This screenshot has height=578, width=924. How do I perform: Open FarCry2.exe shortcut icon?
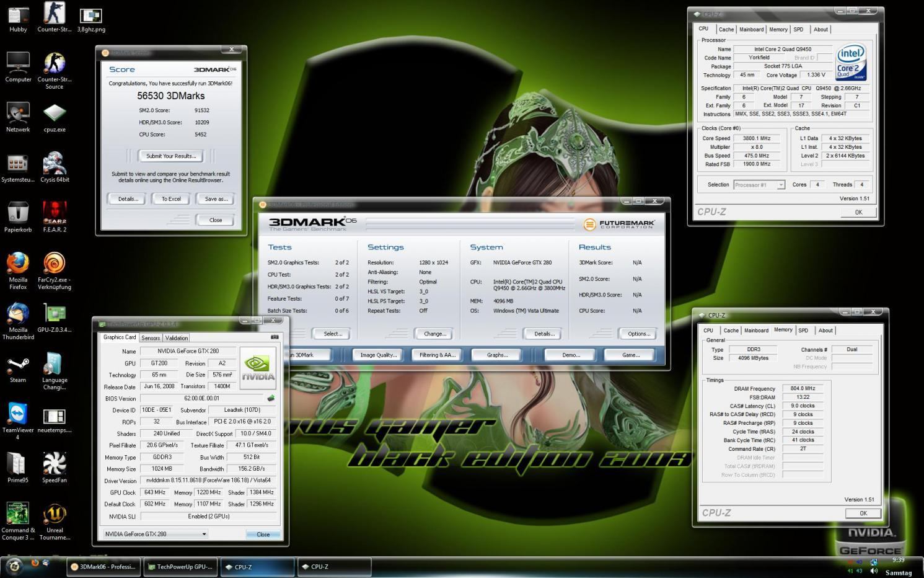[55, 271]
